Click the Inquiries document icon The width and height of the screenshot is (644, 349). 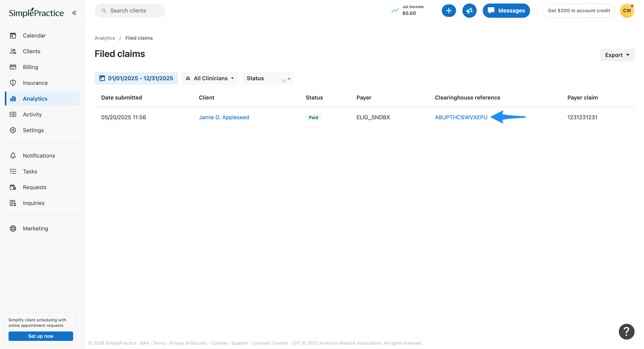(x=13, y=203)
